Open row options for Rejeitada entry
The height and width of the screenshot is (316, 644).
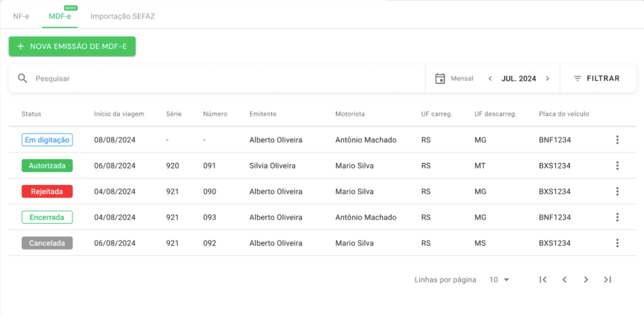[x=617, y=192]
